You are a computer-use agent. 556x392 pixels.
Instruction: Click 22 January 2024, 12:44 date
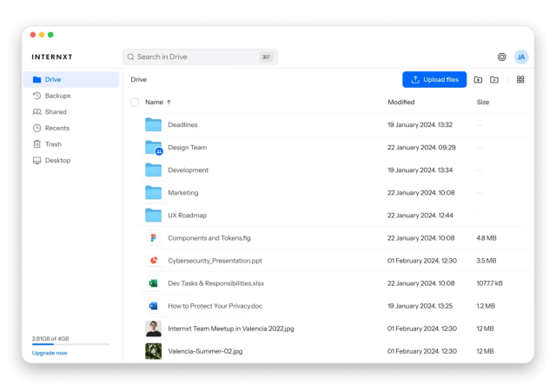point(420,216)
